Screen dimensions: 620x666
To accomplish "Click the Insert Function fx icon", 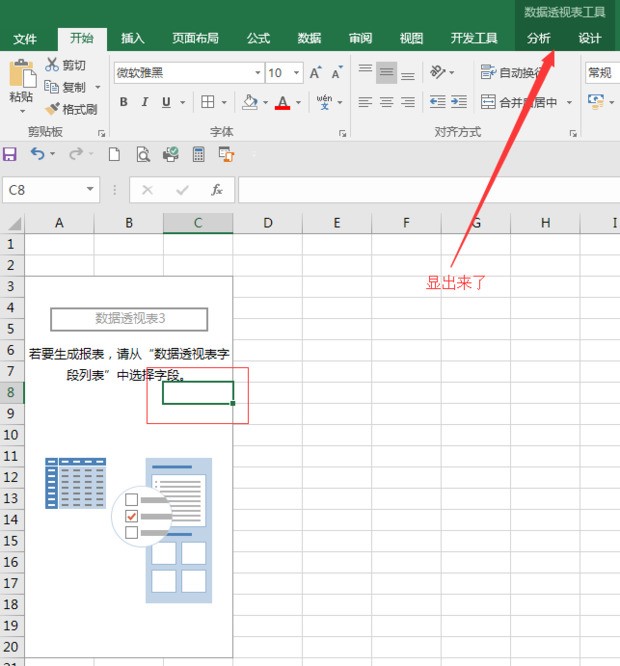I will point(216,190).
